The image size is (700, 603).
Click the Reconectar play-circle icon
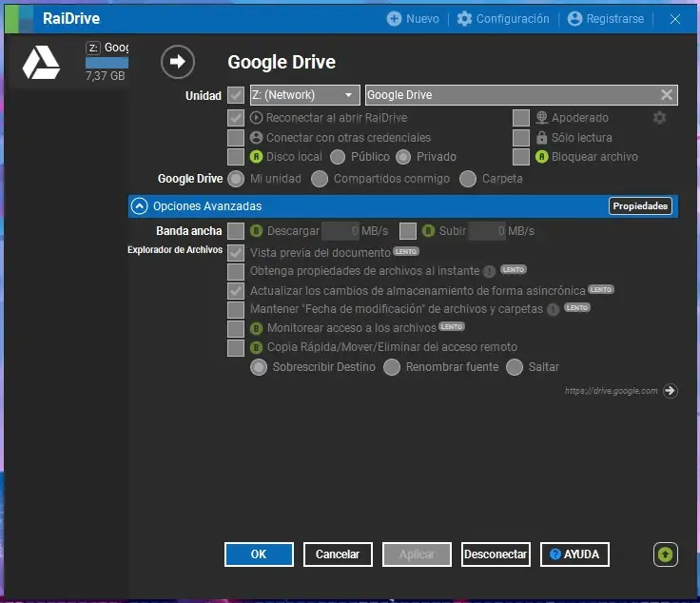tap(256, 118)
